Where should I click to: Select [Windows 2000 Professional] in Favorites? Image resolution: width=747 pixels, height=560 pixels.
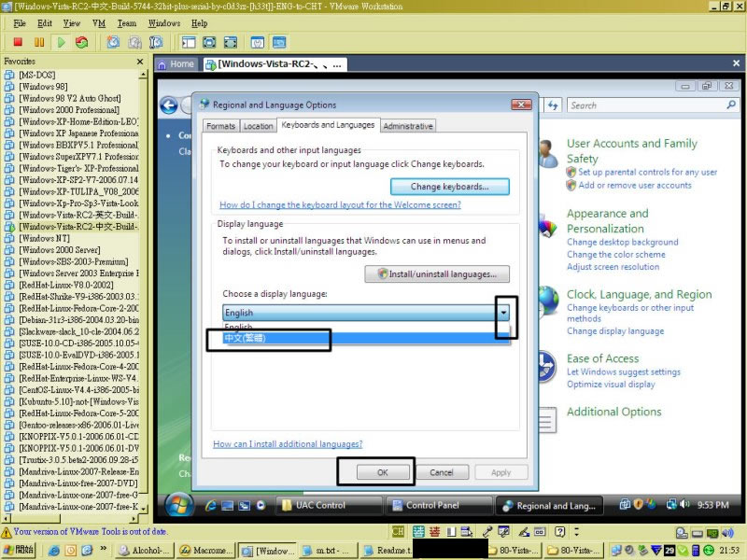click(x=69, y=109)
